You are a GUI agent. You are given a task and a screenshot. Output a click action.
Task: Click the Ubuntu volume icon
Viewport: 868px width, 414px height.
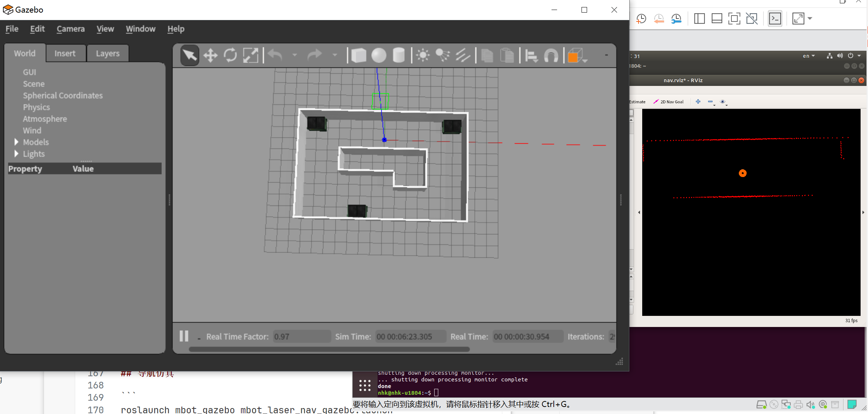(840, 56)
